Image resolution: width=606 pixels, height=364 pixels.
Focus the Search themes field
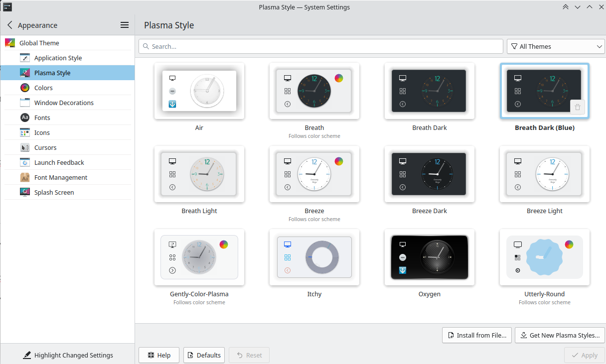click(x=321, y=46)
